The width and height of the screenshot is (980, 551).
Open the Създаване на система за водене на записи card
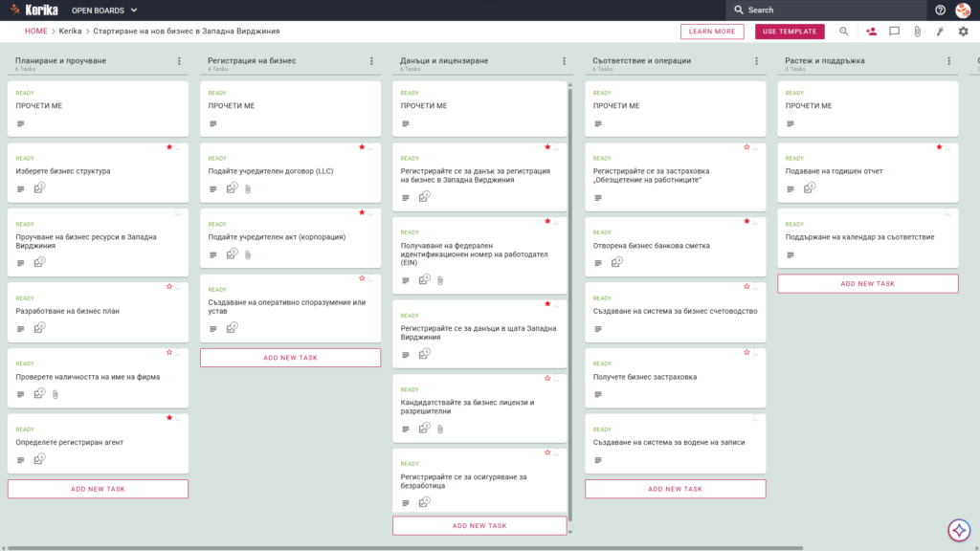(x=676, y=444)
